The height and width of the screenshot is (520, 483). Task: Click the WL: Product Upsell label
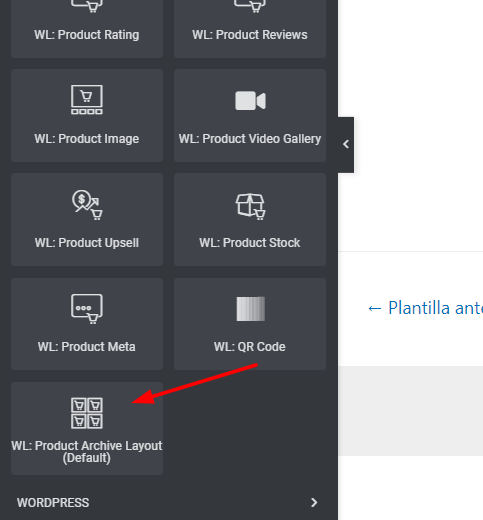coord(87,243)
